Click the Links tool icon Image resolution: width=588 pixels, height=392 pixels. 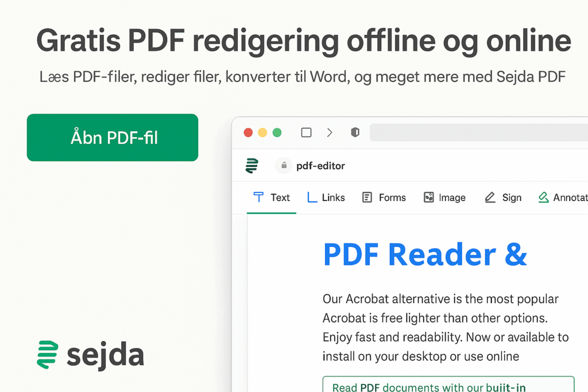click(x=312, y=197)
